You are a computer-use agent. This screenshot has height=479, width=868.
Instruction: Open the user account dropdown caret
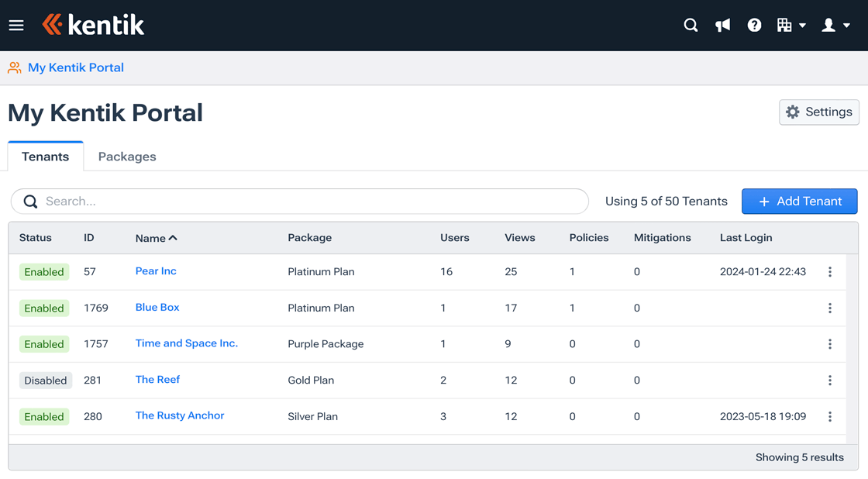845,24
